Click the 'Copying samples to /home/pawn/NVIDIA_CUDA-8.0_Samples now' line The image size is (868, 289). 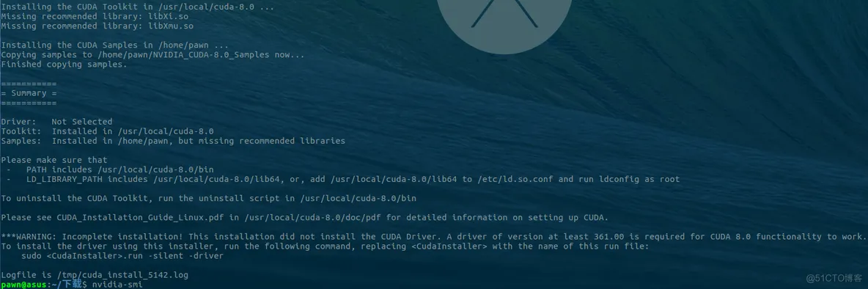tap(152, 55)
